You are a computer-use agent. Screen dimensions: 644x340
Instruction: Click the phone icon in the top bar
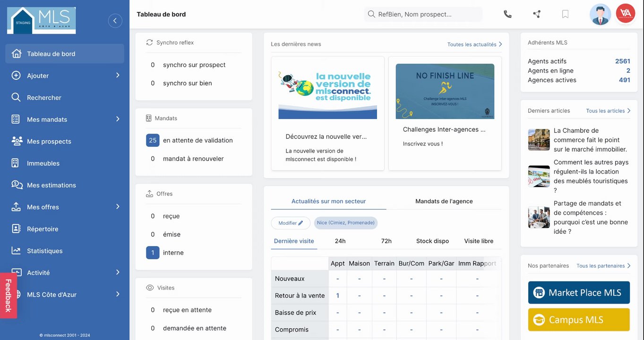pyautogui.click(x=507, y=14)
